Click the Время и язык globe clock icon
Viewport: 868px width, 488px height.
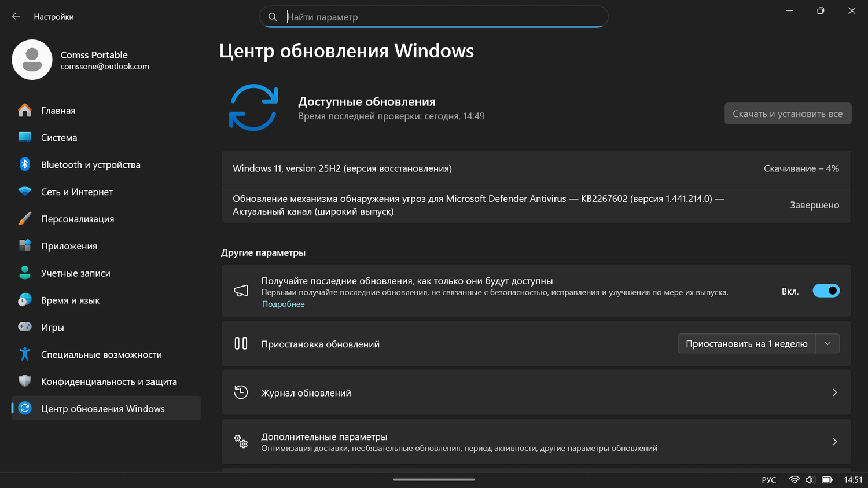coord(25,300)
